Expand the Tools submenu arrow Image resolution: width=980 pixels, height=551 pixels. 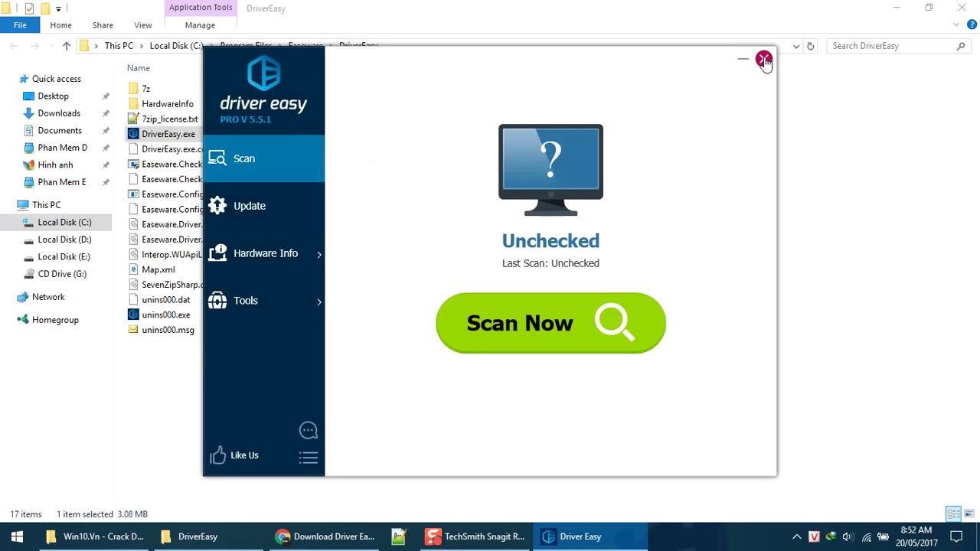319,302
